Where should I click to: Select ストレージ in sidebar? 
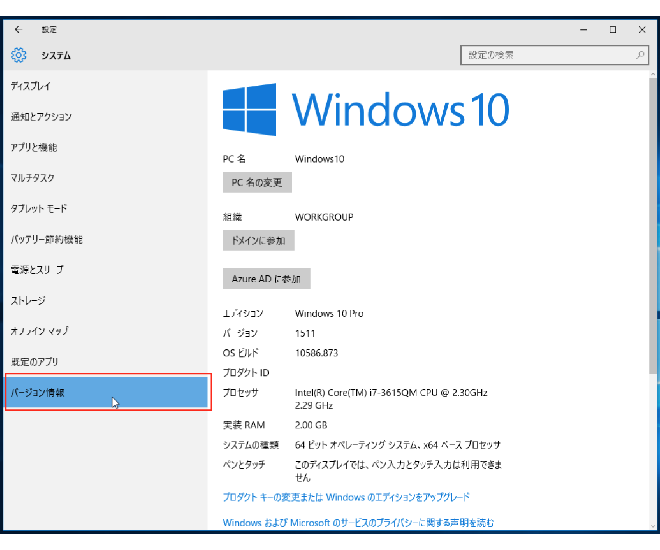[106, 300]
